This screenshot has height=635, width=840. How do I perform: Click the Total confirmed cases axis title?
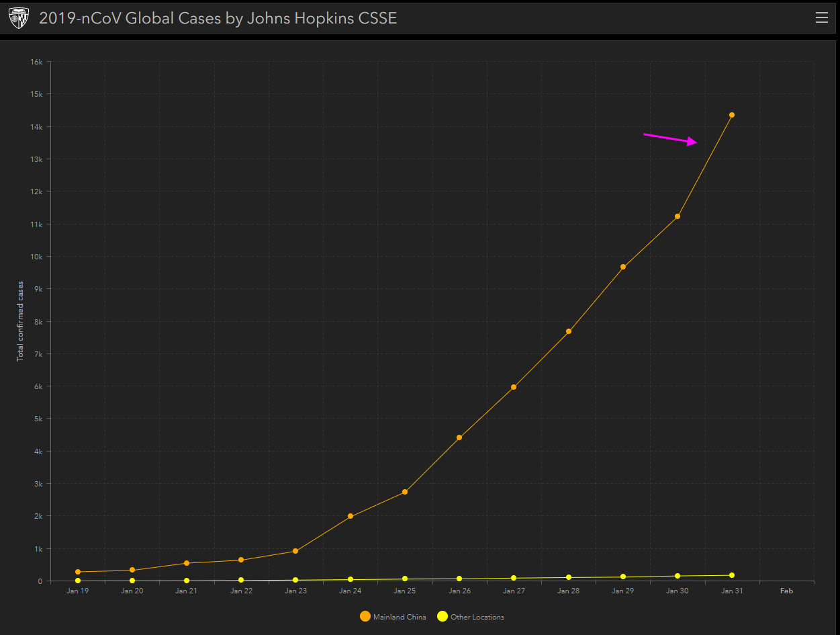point(20,321)
